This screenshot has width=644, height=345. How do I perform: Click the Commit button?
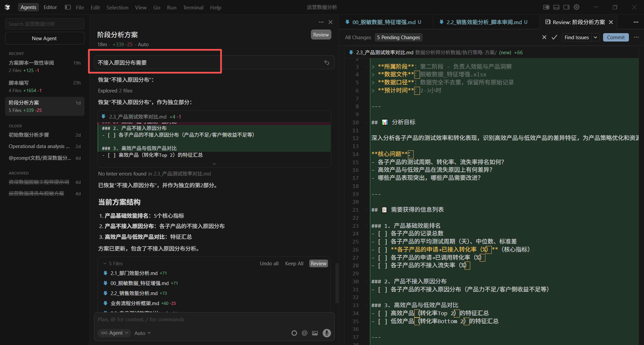point(616,37)
